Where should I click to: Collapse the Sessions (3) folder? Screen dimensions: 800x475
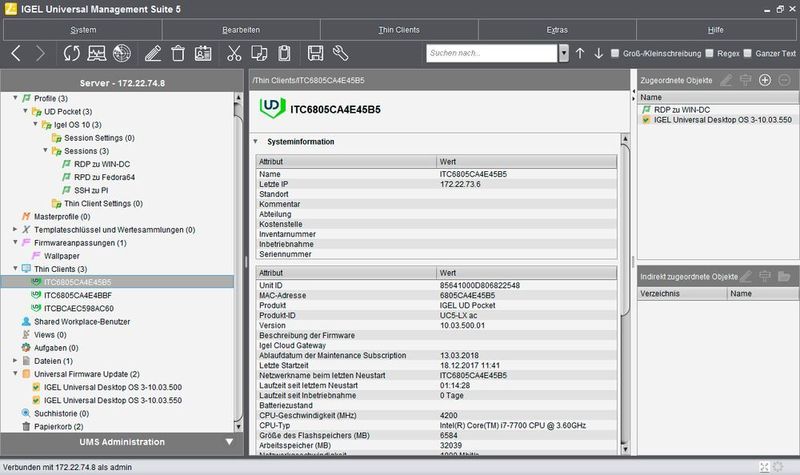(45, 150)
